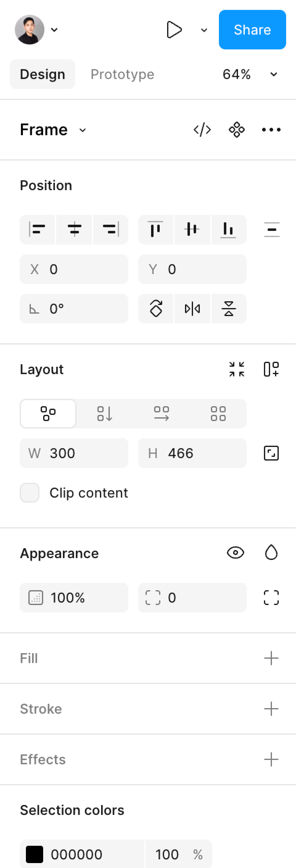296x868 pixels.
Task: Click the create component icon
Action: [236, 130]
